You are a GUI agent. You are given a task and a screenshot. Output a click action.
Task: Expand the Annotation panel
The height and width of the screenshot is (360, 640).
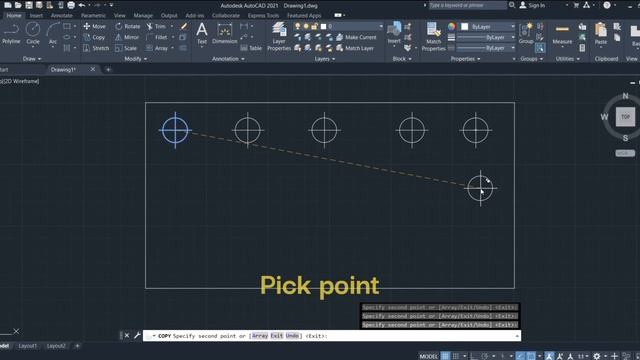[228, 59]
